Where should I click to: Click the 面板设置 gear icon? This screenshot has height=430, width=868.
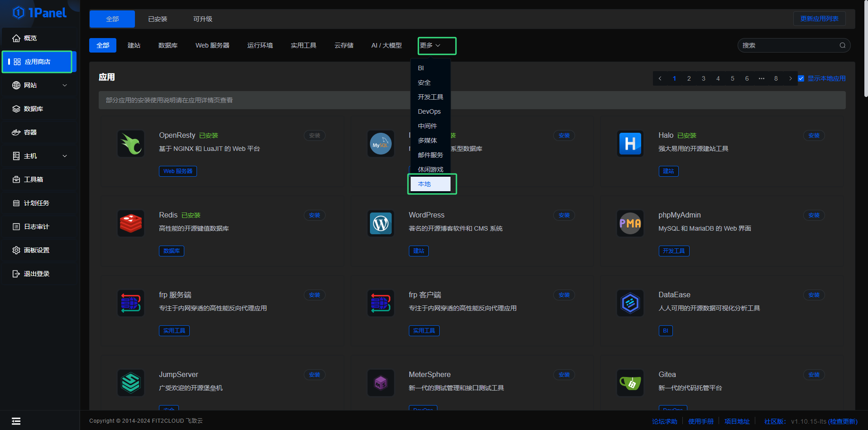(x=16, y=250)
